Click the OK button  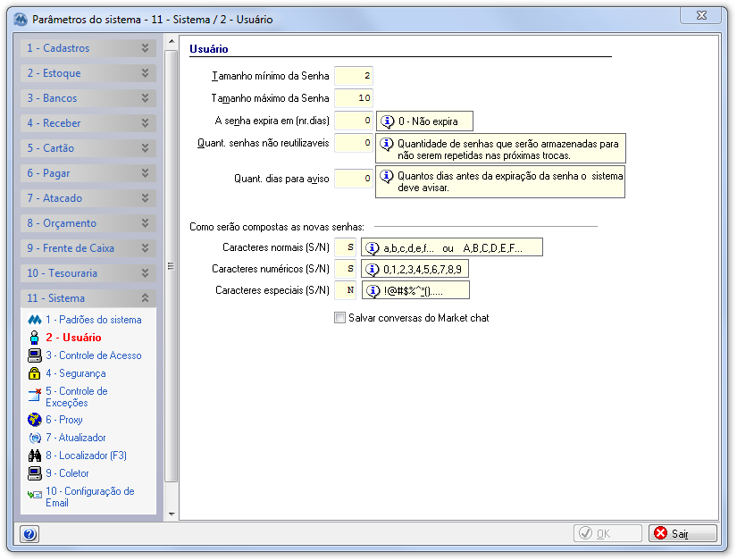point(607,533)
